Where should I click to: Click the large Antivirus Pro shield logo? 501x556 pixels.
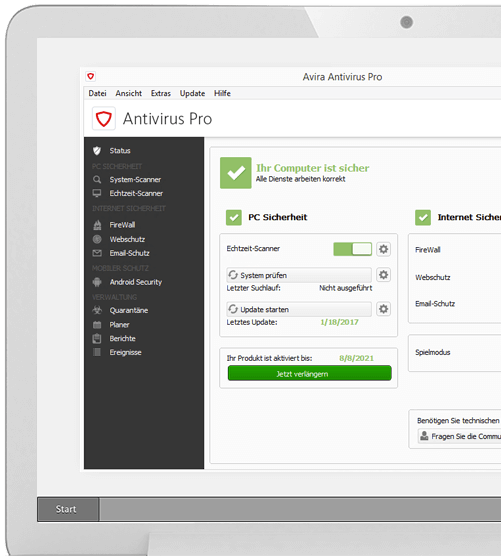(104, 118)
